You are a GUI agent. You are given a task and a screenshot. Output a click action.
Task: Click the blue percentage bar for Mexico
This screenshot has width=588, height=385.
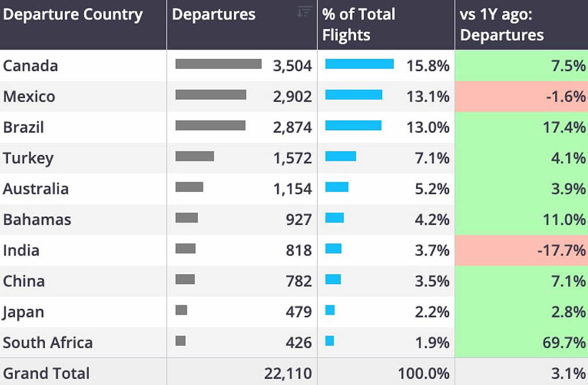tap(353, 95)
